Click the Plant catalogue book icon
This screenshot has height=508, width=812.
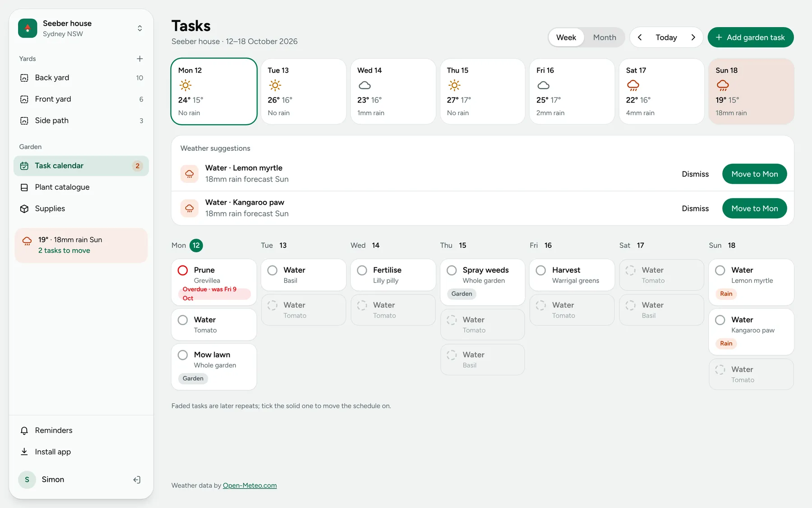pos(24,187)
